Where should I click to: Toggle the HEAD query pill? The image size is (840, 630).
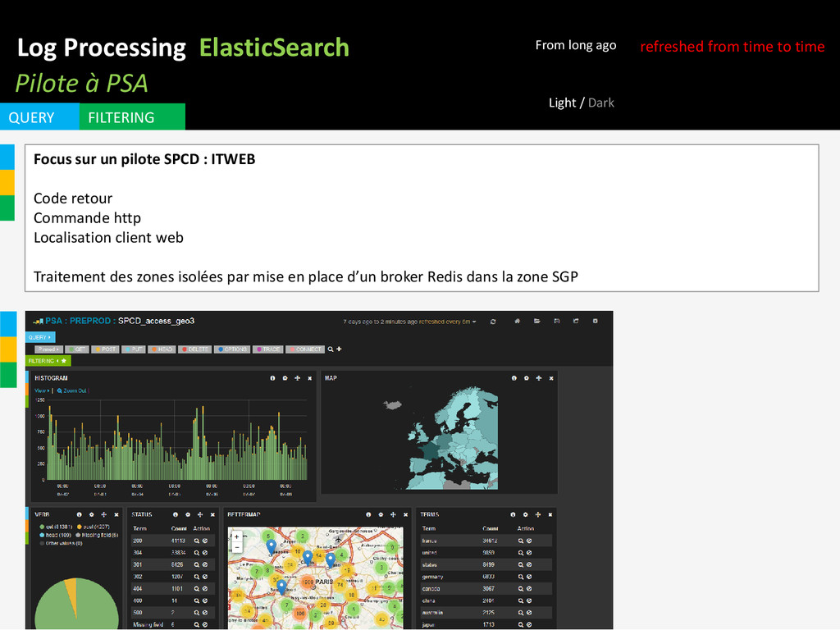click(x=162, y=349)
